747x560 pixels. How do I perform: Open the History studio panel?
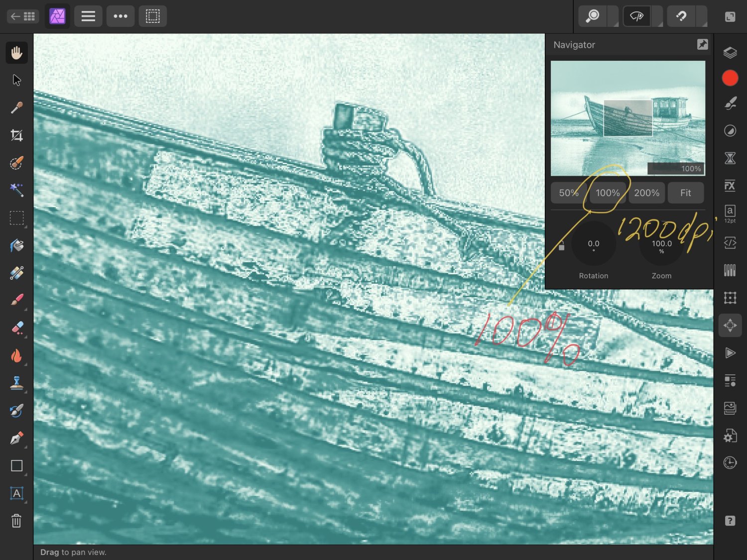(730, 462)
